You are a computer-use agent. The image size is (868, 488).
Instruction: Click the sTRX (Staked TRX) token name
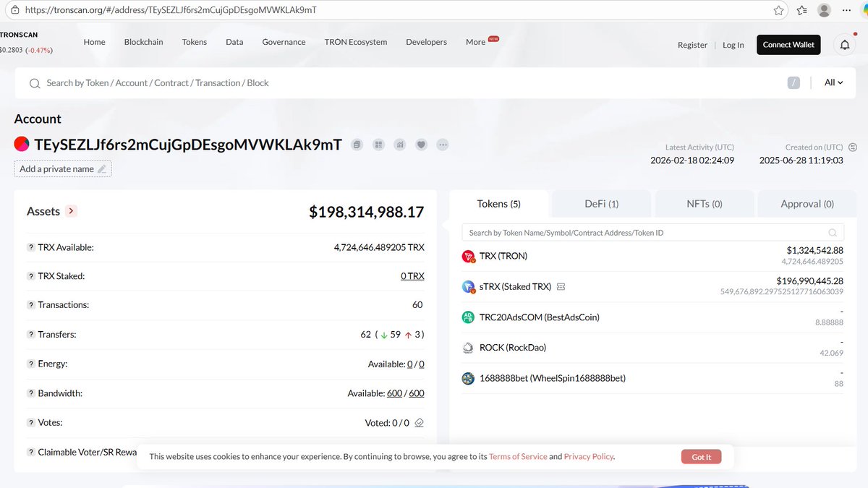[515, 287]
